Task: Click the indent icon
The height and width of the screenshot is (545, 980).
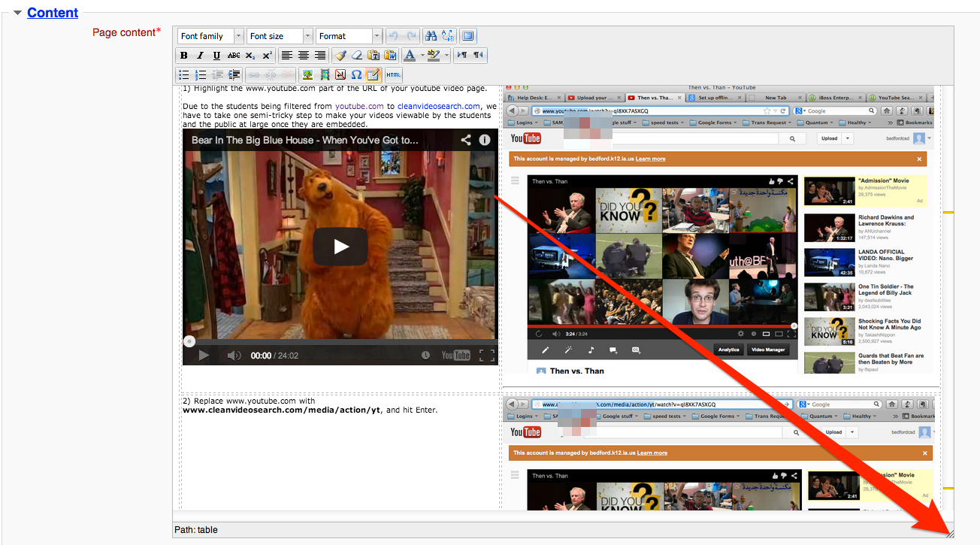Action: coord(234,74)
